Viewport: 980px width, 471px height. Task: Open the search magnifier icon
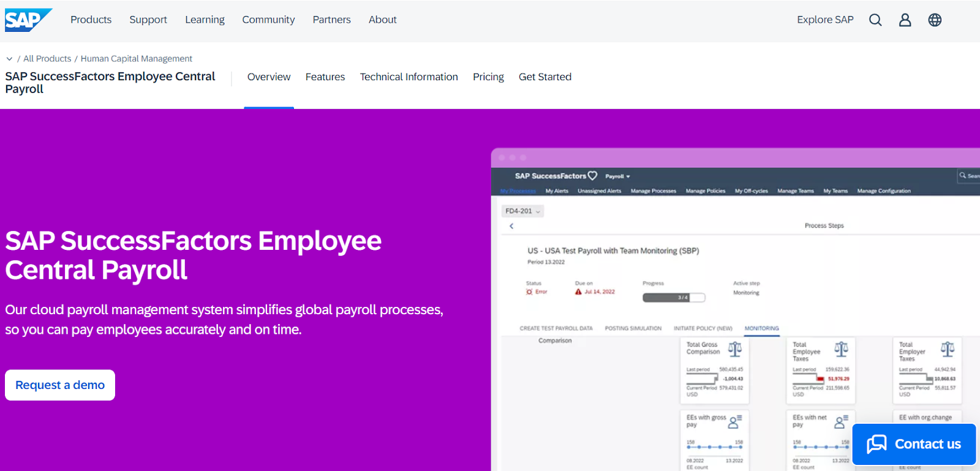click(875, 20)
